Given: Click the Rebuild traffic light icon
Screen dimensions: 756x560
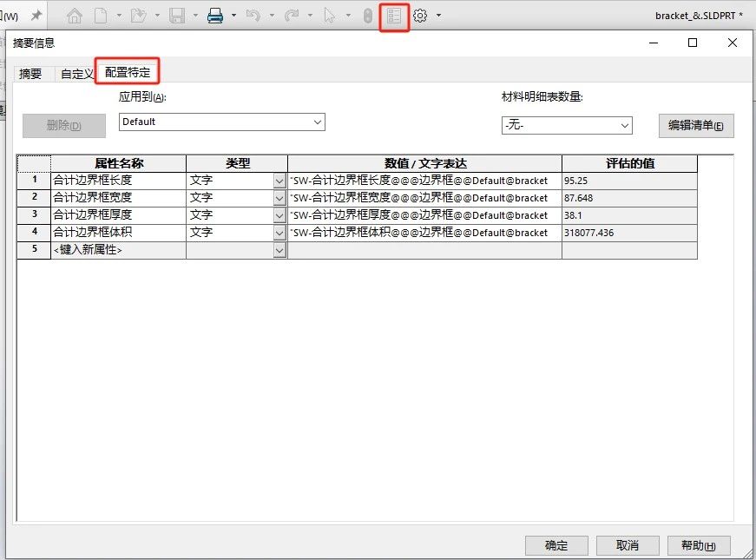Looking at the screenshot, I should (x=367, y=16).
